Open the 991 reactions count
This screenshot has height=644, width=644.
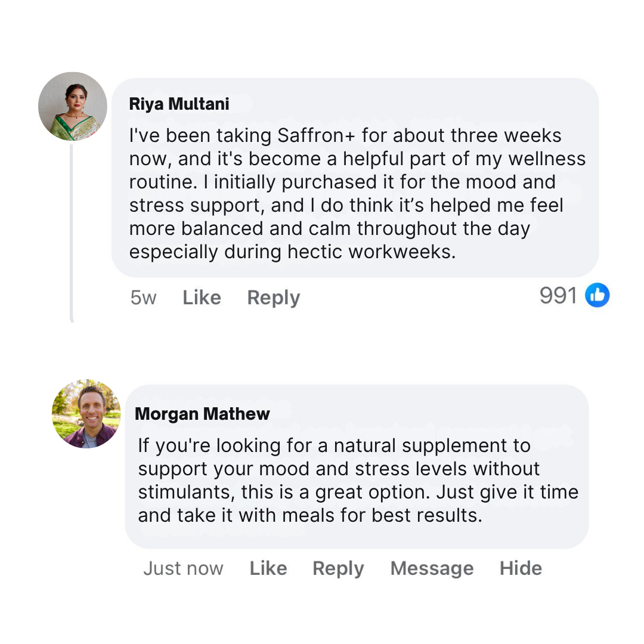(558, 295)
